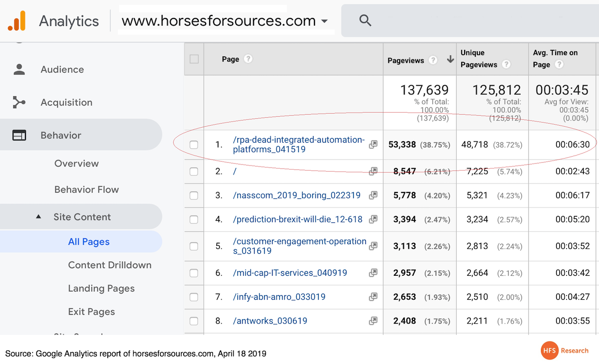The image size is (599, 364).
Task: Click the search magnifier icon
Action: tap(365, 20)
